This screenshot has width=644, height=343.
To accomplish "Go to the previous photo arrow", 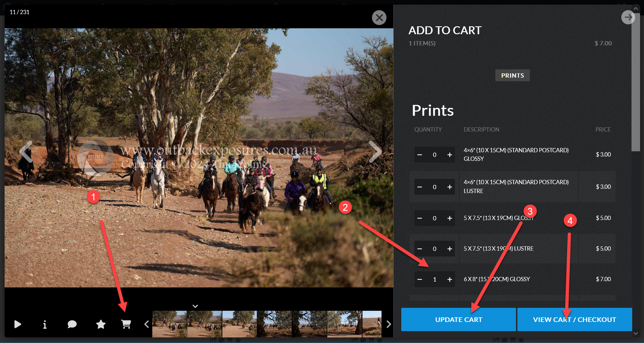I will [26, 152].
